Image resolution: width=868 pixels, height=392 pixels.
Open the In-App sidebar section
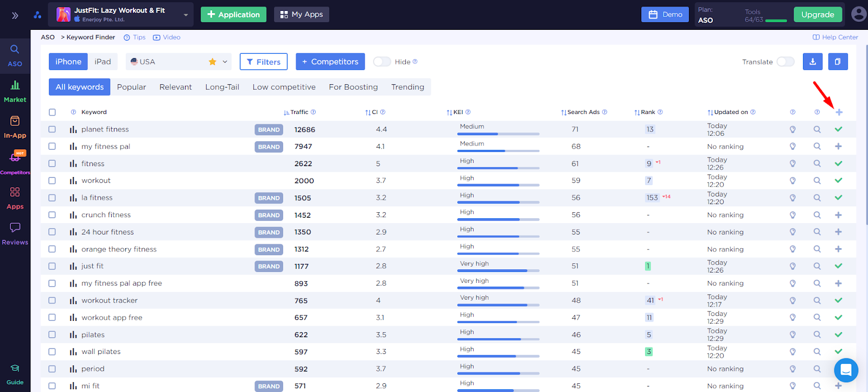15,127
